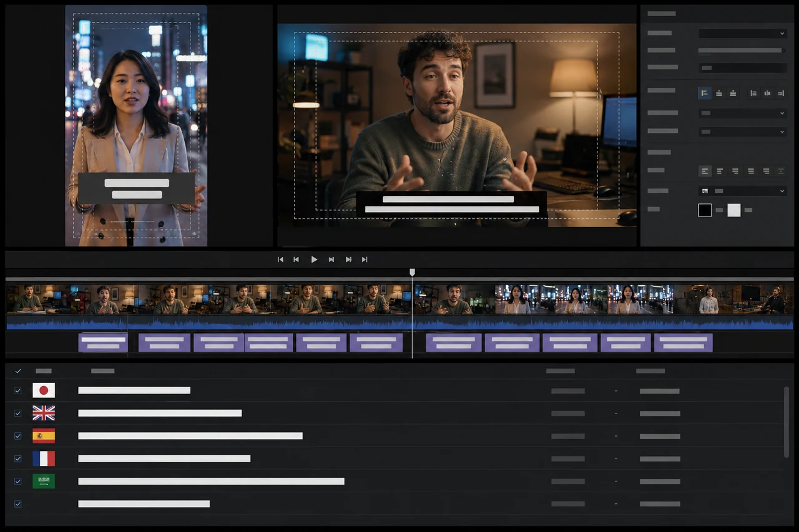
Task: Open the dropdown with the small image icon
Action: [x=742, y=191]
